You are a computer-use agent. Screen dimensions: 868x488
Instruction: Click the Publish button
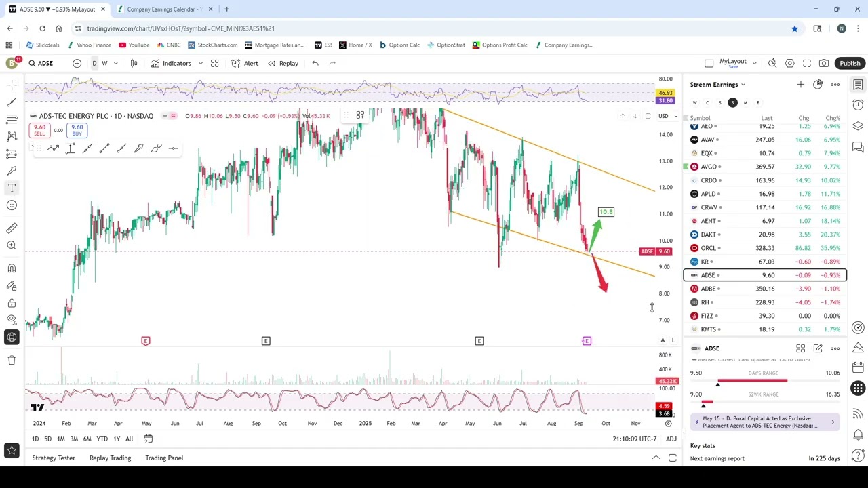pyautogui.click(x=850, y=63)
